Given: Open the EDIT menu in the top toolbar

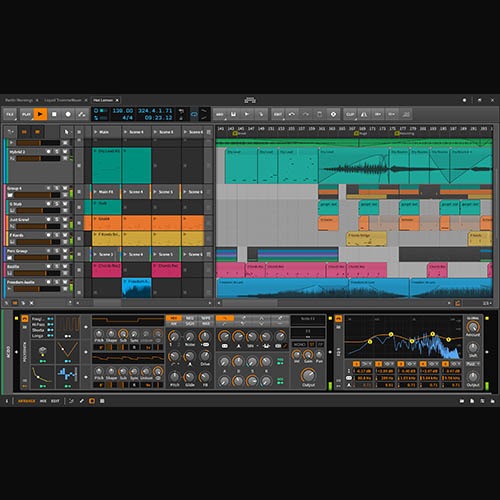Looking at the screenshot, I should (278, 114).
